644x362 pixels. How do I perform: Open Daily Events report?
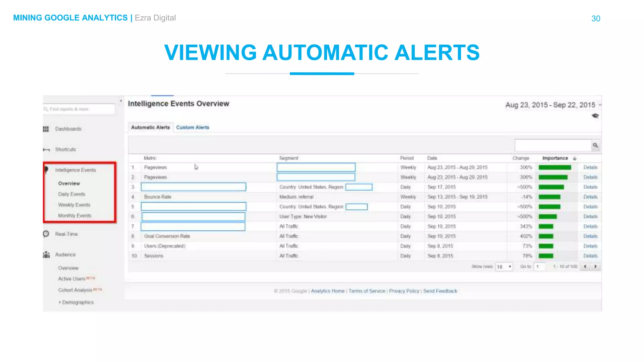tap(72, 194)
